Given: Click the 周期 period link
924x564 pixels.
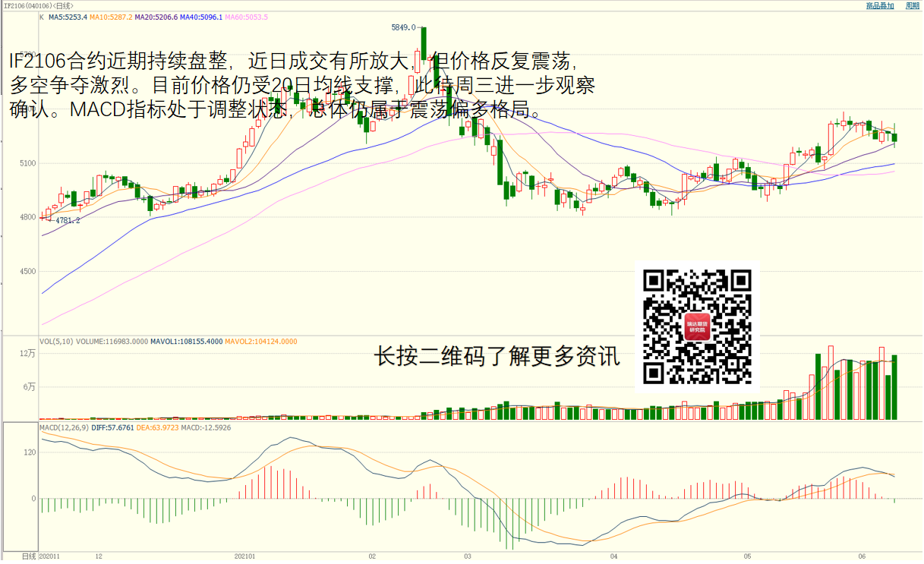Looking at the screenshot, I should (x=912, y=5).
